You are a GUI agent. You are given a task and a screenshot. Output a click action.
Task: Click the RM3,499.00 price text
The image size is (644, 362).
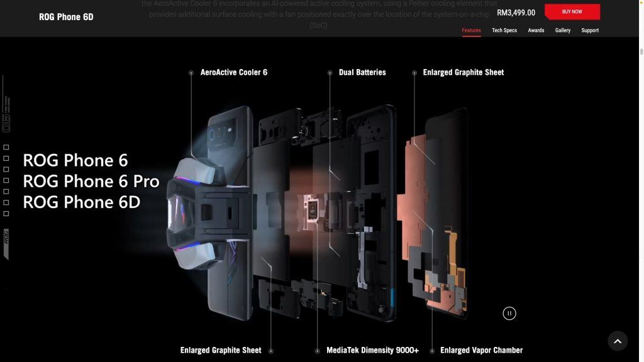click(x=516, y=13)
